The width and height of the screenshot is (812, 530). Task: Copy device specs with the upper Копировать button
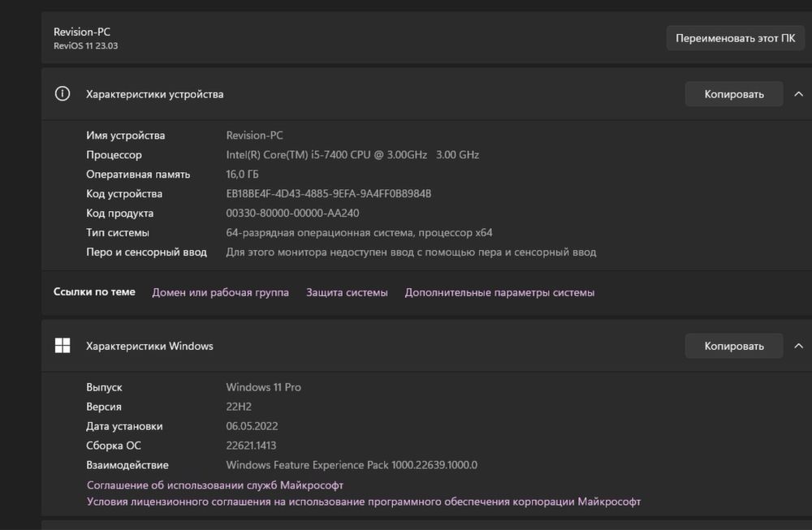[x=733, y=94]
